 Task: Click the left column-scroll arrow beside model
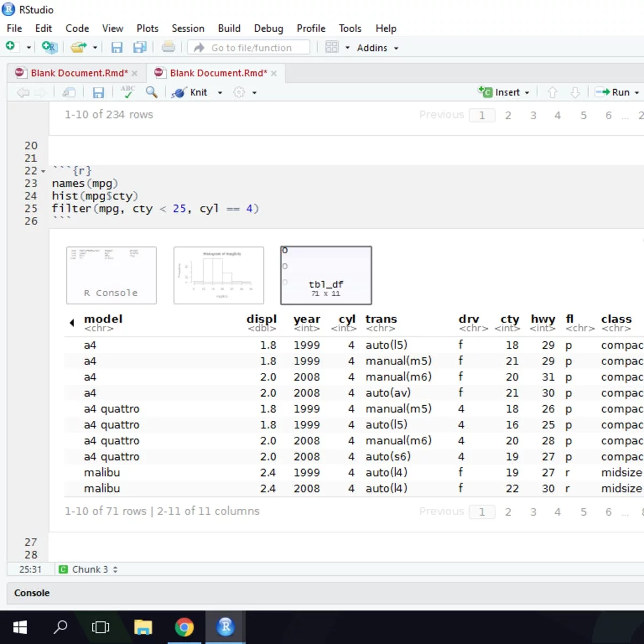click(x=72, y=323)
